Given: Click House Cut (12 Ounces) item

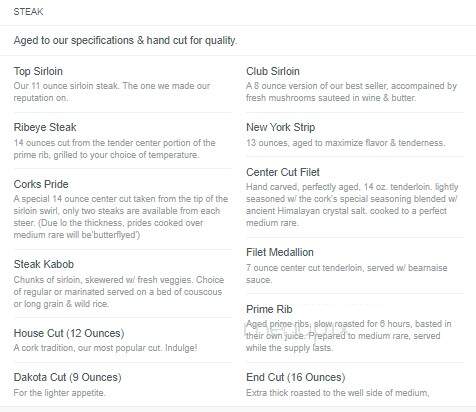Looking at the screenshot, I should click(69, 333).
